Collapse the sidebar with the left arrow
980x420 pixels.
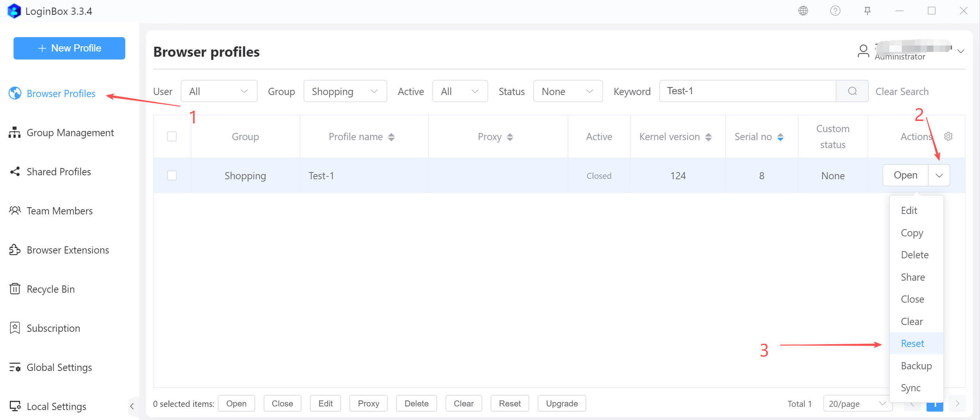tap(132, 406)
